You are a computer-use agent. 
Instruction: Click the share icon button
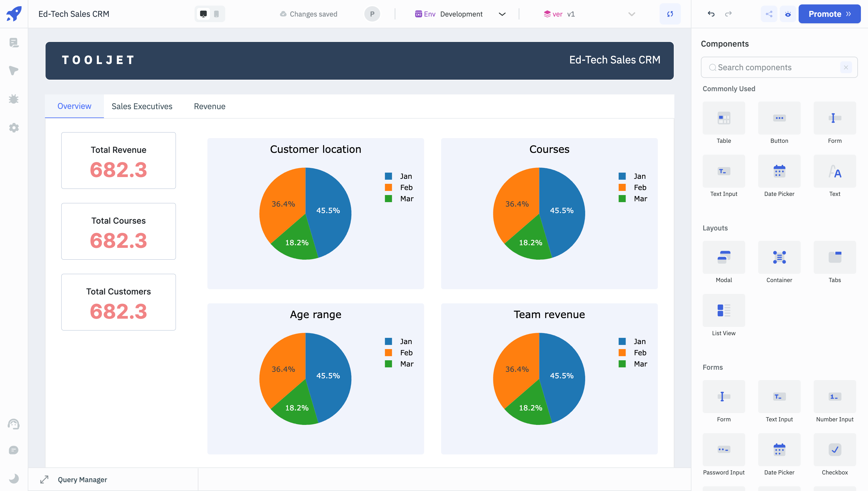(x=769, y=14)
